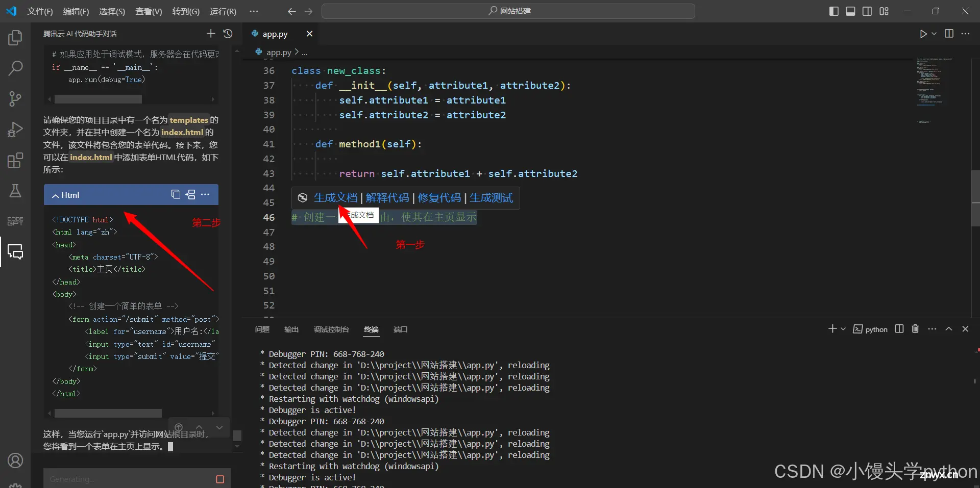Insert Html code block into editor

[x=190, y=194]
